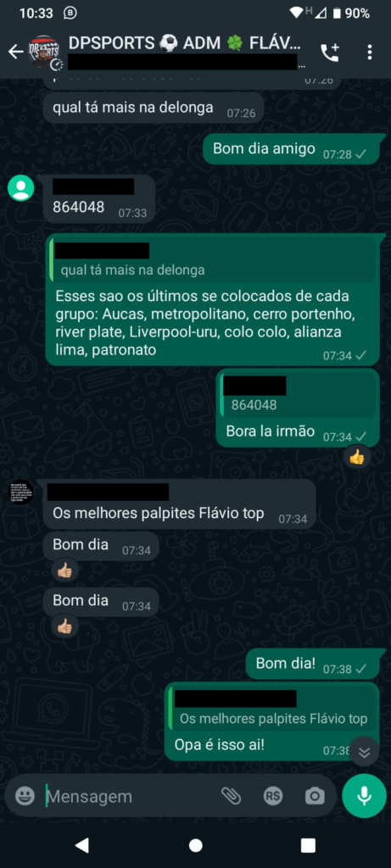391x868 pixels.
Task: Tap the Mensagem text input field
Action: [127, 796]
